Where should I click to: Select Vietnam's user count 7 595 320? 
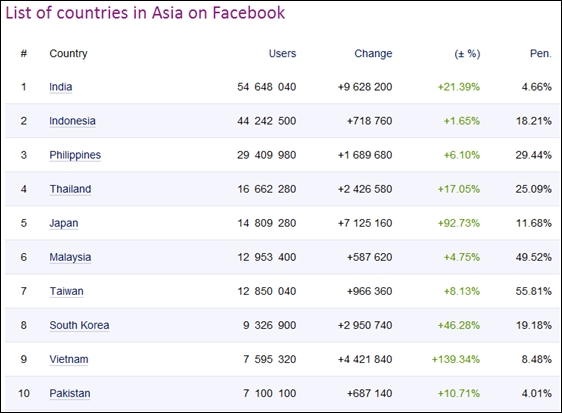[270, 359]
